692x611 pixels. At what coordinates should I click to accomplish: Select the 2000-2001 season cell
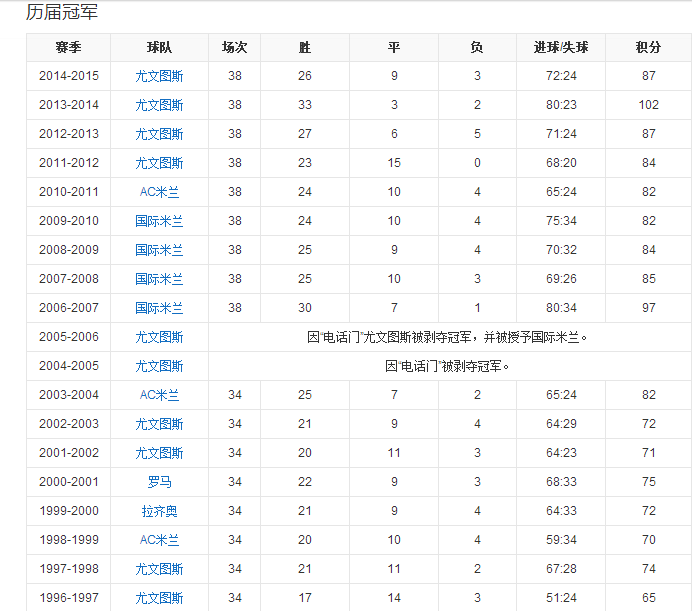coord(68,482)
